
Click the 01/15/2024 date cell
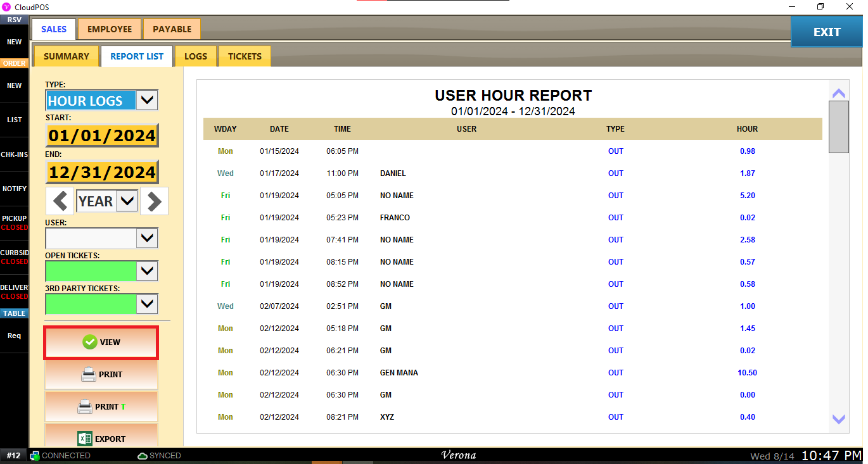pos(279,151)
